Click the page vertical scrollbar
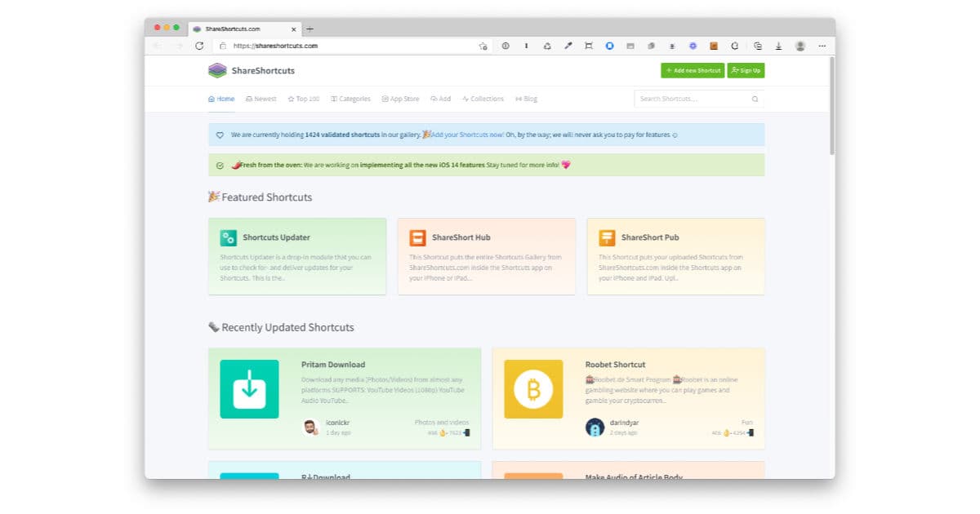This screenshot has height=514, width=980. (831, 106)
